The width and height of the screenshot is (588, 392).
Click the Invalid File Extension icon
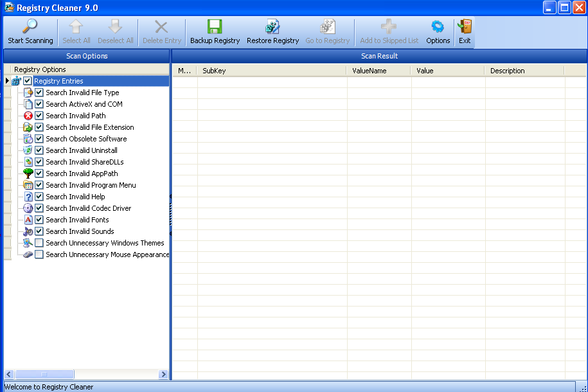[28, 127]
